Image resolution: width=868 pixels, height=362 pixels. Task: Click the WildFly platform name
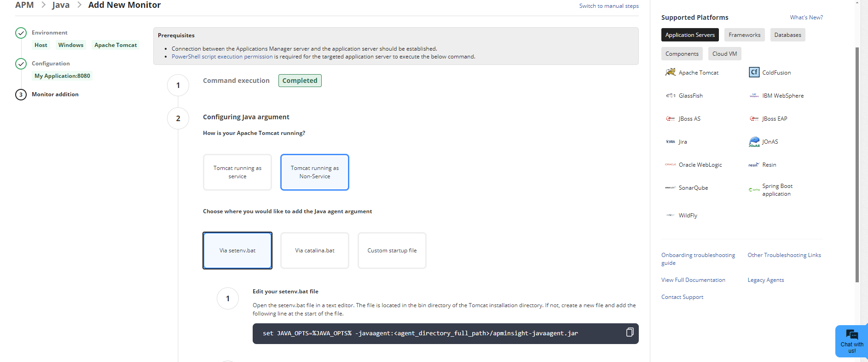688,216
